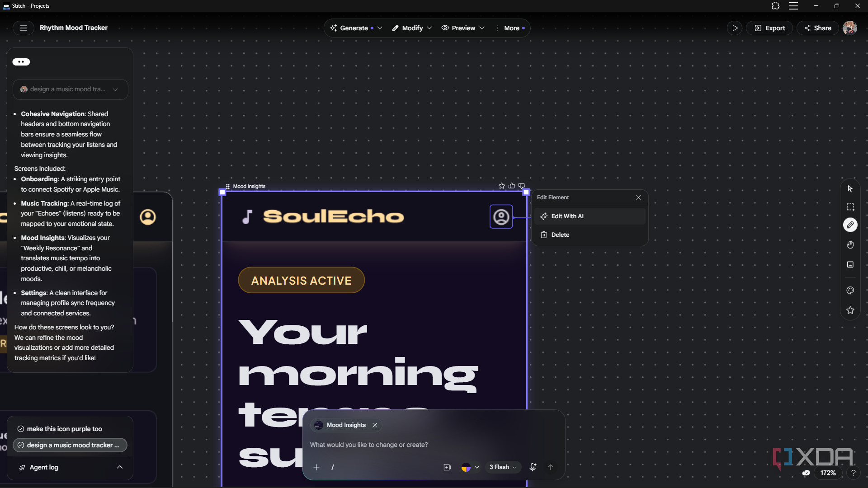Choose Edit With AI option
Viewport: 868px width, 488px height.
[x=590, y=216]
